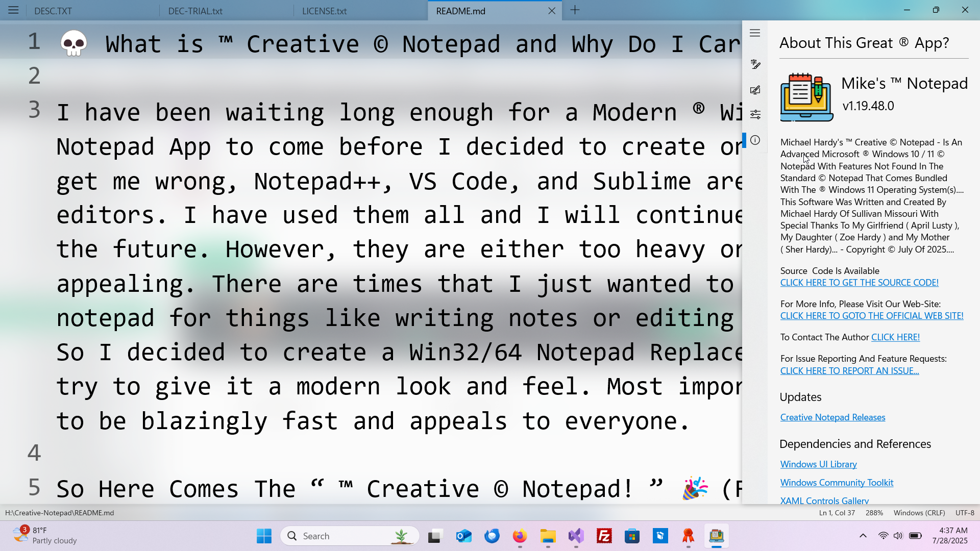
Task: Click the taskbar Search box
Action: tap(350, 536)
